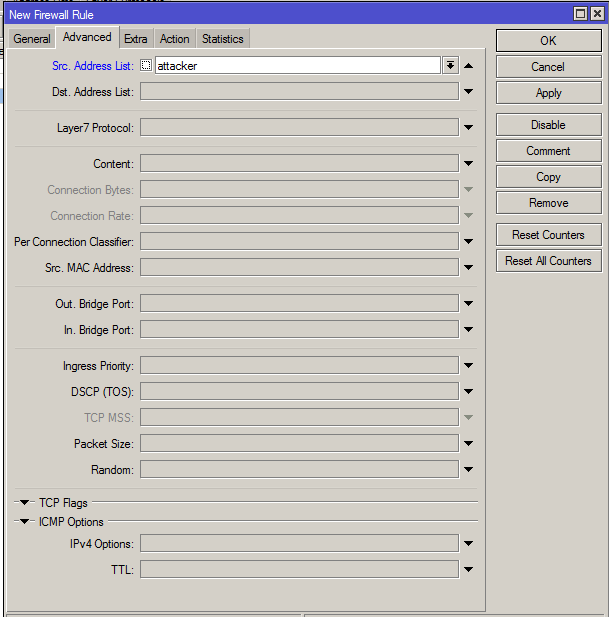The image size is (609, 617).
Task: Click the Packet Size field
Action: [299, 443]
